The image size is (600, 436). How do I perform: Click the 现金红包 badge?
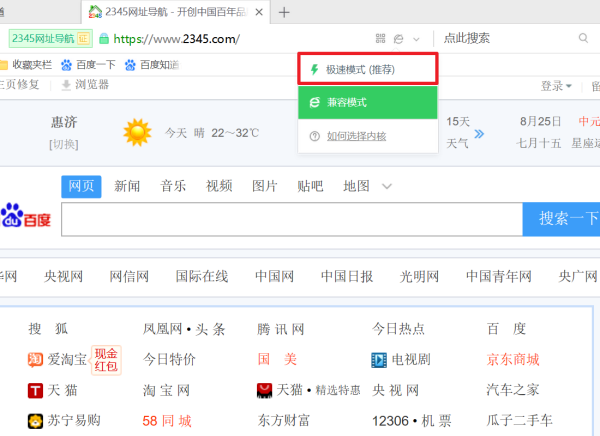coord(106,360)
